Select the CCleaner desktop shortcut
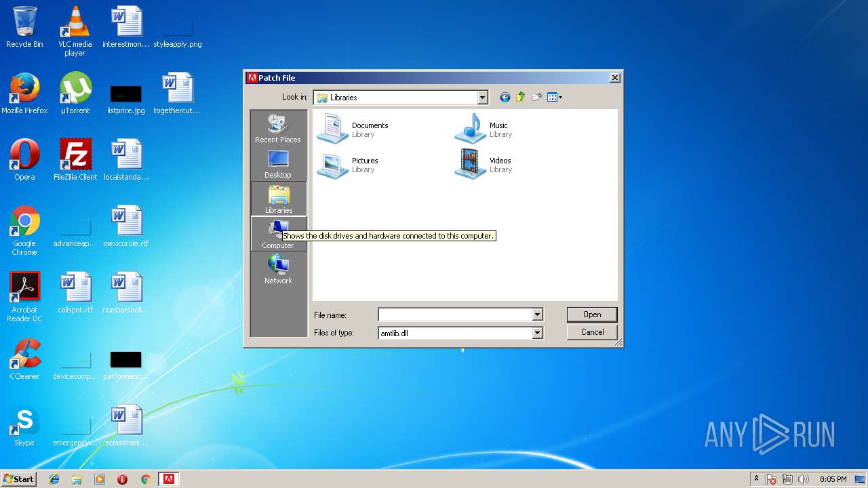 24,359
